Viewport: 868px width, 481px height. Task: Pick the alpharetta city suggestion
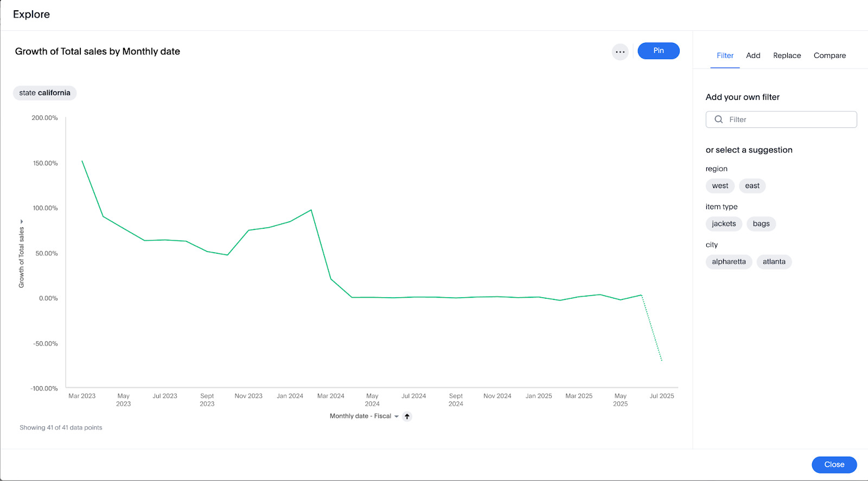coord(729,262)
